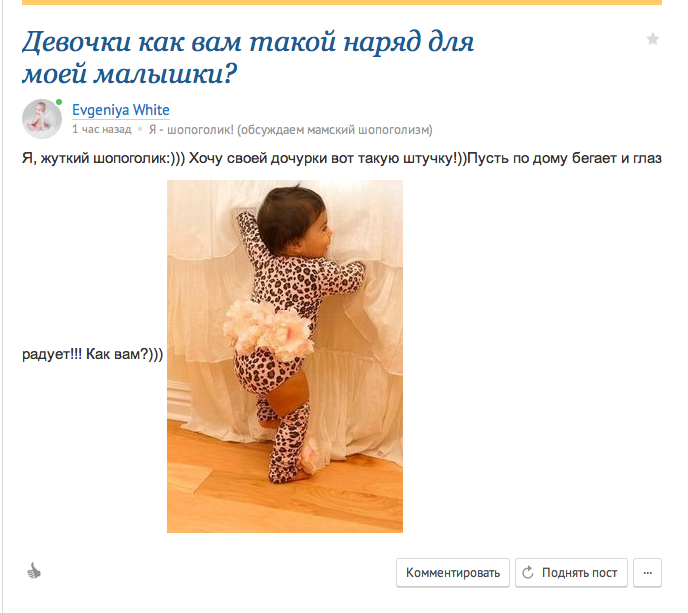Click the Поднять пост button label
Screen dimensions: 688x613
coord(579,573)
